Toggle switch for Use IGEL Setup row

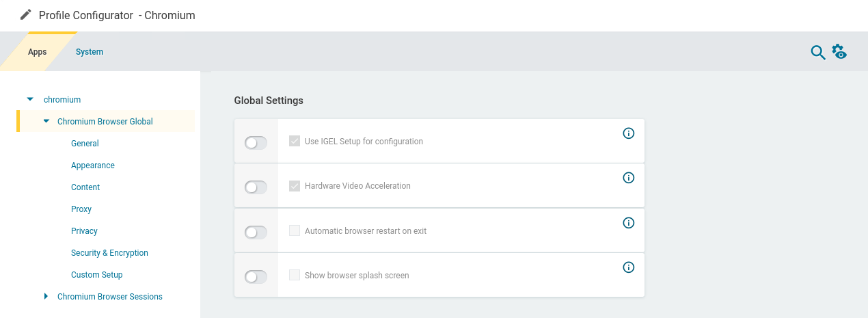pyautogui.click(x=256, y=142)
